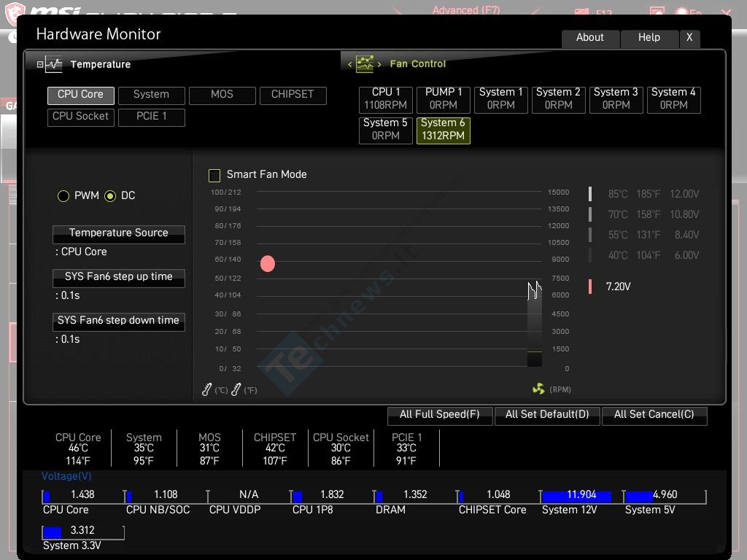Viewport: 747px width, 560px height.
Task: Open the About menu
Action: [590, 38]
